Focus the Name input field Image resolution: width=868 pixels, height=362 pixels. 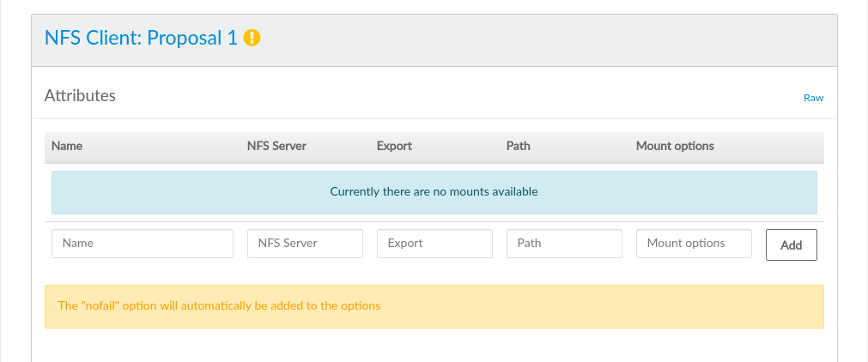(x=143, y=244)
